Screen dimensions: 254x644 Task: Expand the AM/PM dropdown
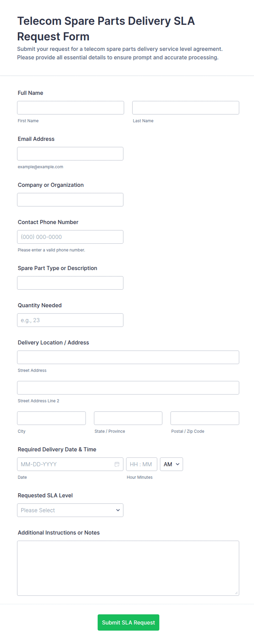point(172,464)
